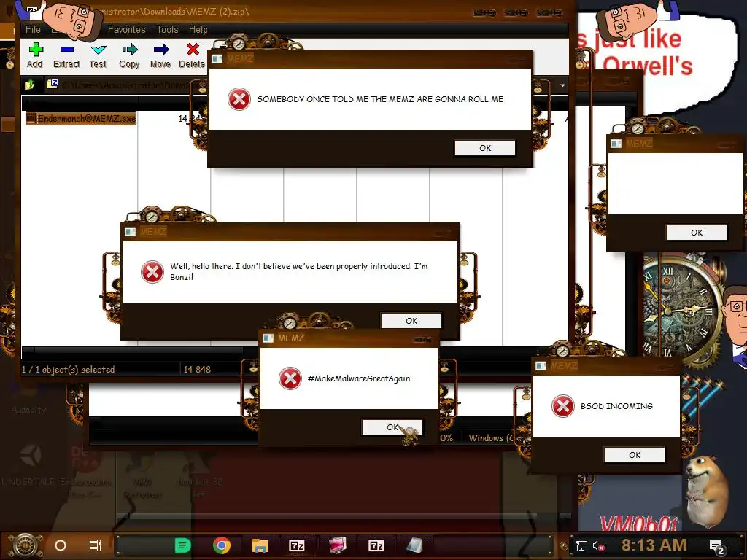The image size is (747, 560).
Task: Click the error icon beside BSOD INCOMING
Action: [563, 406]
